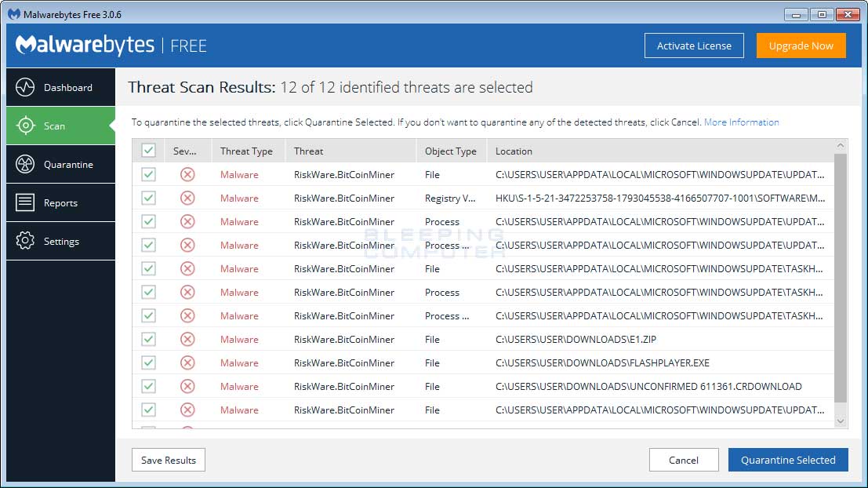Click the Quarantine radiation icon in sidebar

click(x=25, y=164)
